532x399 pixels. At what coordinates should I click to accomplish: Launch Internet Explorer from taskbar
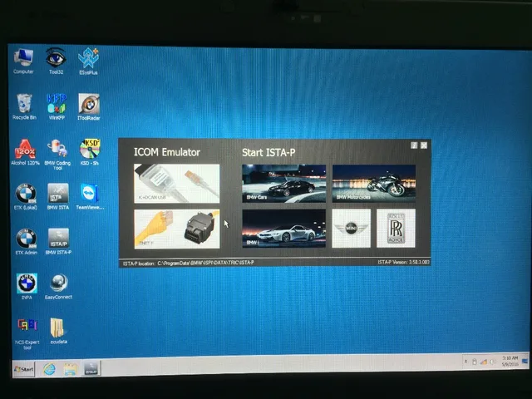(50, 369)
